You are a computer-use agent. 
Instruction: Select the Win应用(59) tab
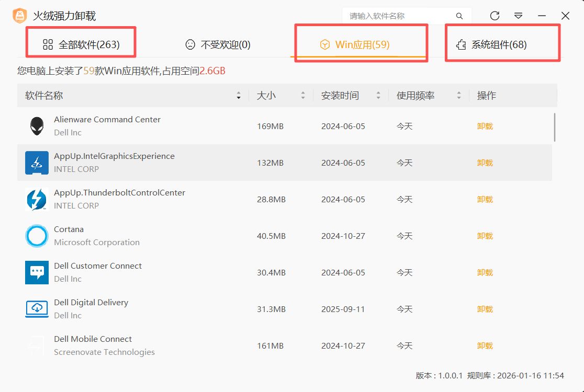pos(355,44)
